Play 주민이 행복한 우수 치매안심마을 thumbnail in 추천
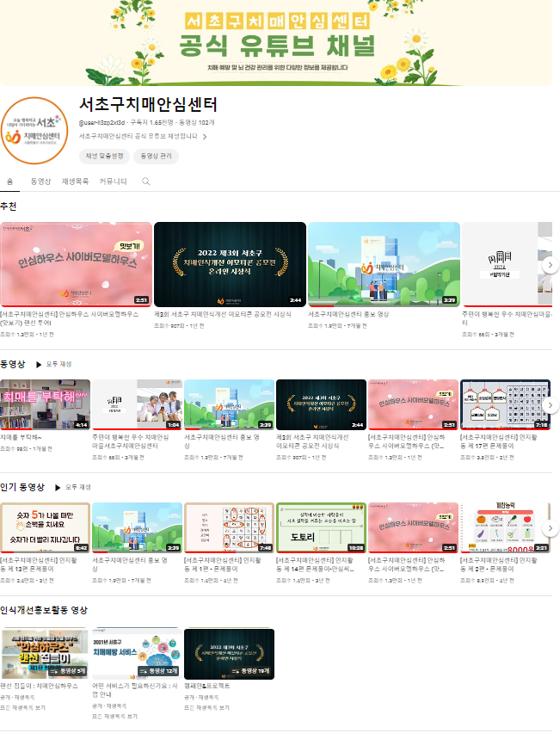The width and height of the screenshot is (560, 733). point(508,265)
